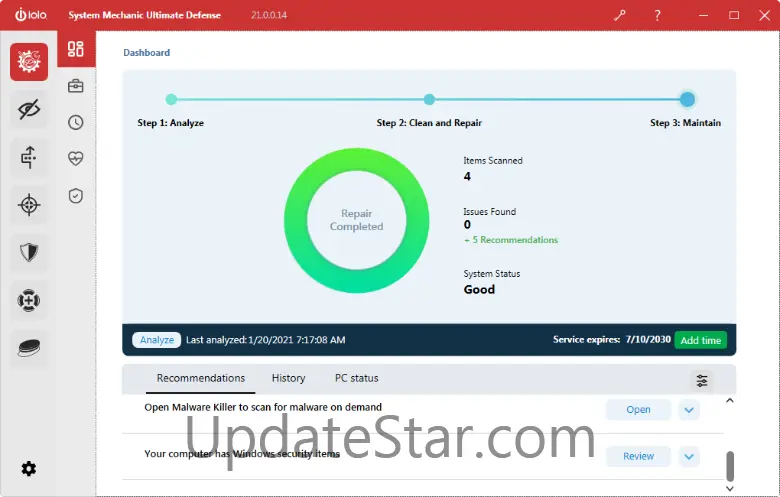Click the key icon in title bar
The height and width of the screenshot is (497, 780).
click(x=619, y=15)
